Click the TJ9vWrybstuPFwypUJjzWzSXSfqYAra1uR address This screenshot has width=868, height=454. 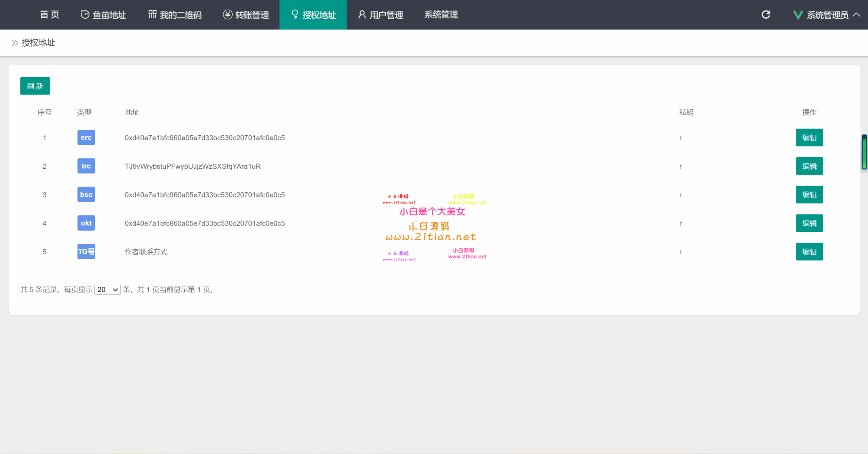pyautogui.click(x=193, y=166)
